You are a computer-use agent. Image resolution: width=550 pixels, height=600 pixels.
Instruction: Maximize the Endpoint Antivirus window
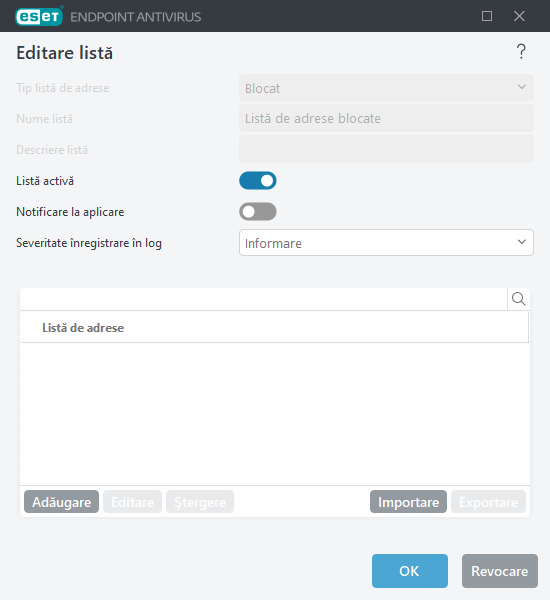(487, 16)
